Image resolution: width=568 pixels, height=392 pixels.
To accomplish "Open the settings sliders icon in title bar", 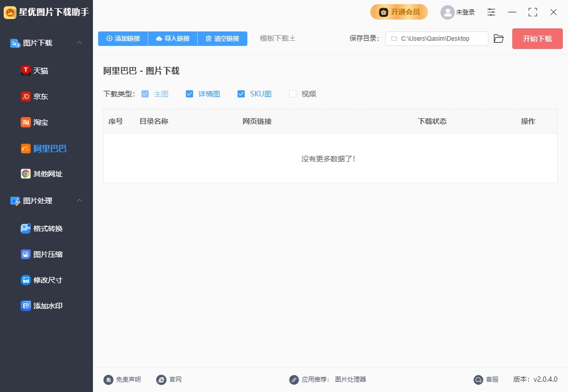I will (491, 12).
